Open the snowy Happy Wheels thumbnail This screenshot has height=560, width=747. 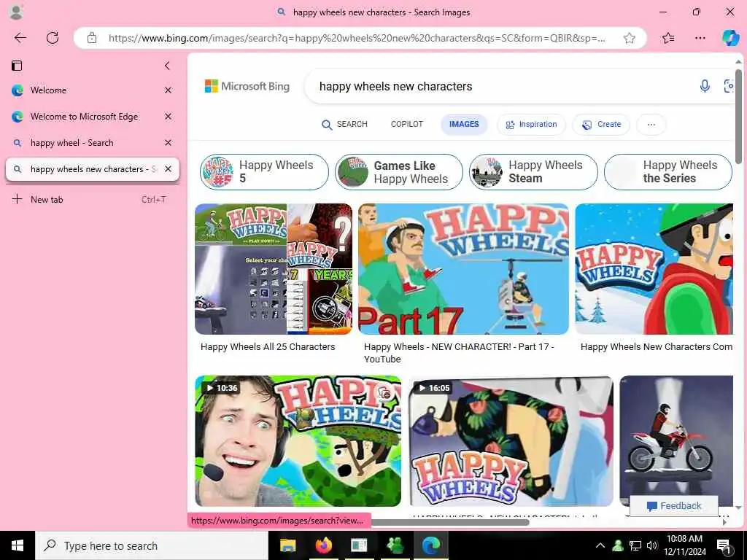[654, 269]
